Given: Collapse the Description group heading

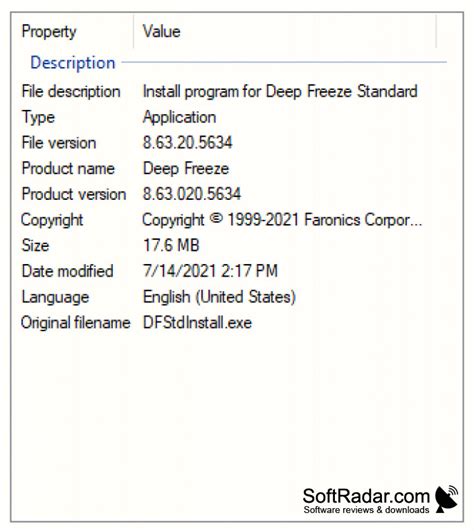Looking at the screenshot, I should pos(73,63).
